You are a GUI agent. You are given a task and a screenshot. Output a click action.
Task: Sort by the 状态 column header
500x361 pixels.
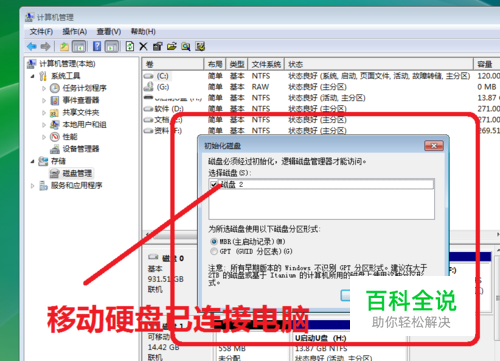(379, 64)
